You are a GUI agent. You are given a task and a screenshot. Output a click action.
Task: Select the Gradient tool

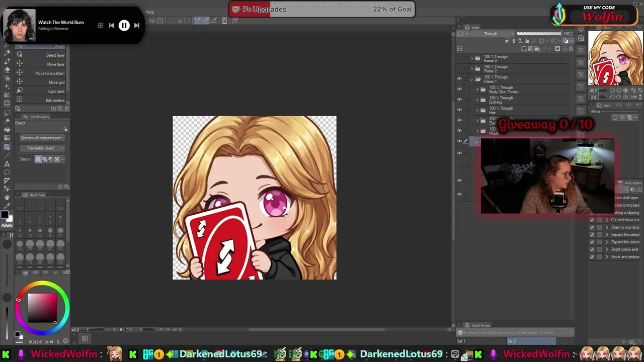[x=7, y=138]
